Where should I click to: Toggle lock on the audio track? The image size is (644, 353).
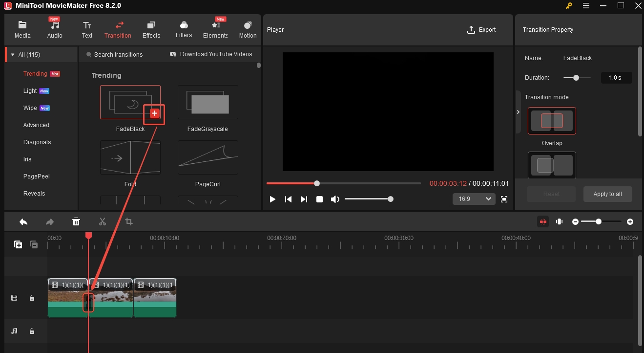pos(32,331)
